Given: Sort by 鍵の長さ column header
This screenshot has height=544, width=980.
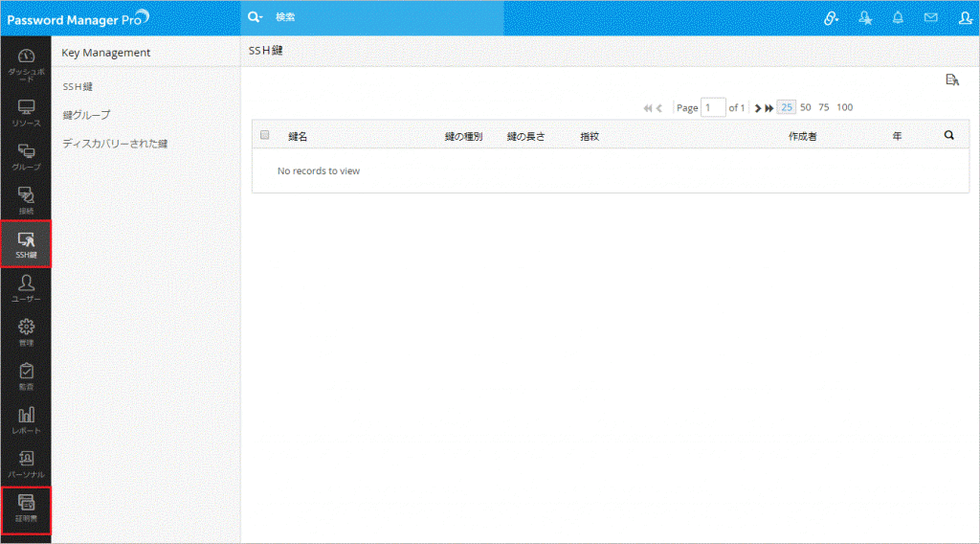Looking at the screenshot, I should (525, 136).
